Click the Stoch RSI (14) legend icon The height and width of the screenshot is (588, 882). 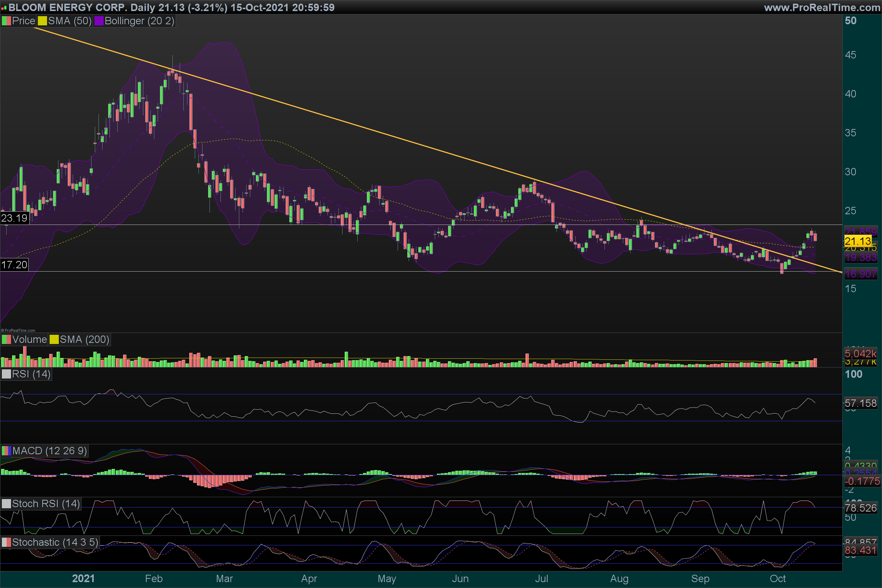point(6,503)
